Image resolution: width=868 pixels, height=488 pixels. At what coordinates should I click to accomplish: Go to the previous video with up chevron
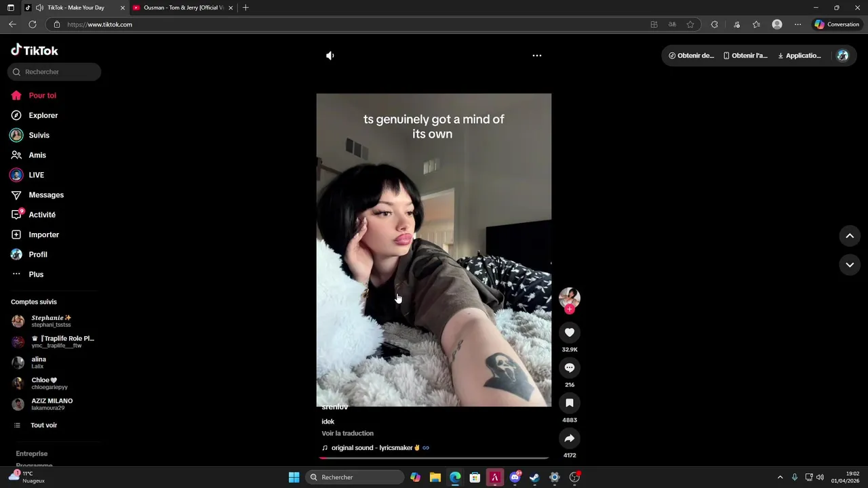click(x=850, y=235)
